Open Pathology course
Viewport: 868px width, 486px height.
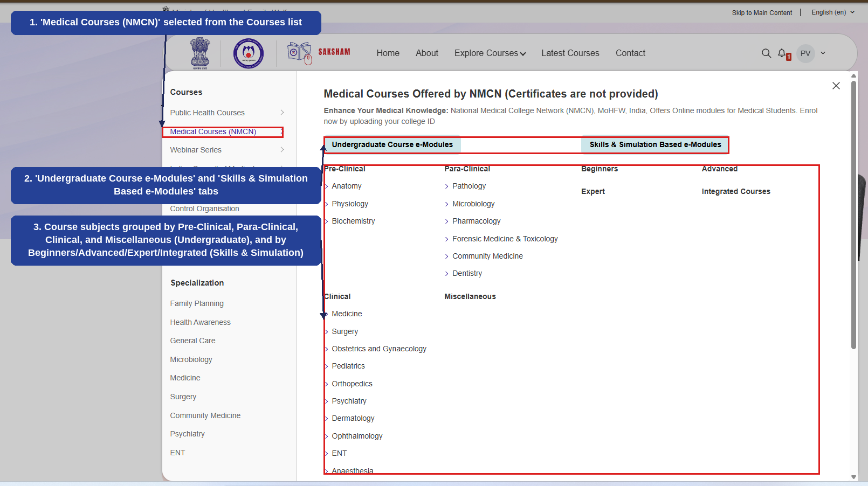pyautogui.click(x=469, y=186)
